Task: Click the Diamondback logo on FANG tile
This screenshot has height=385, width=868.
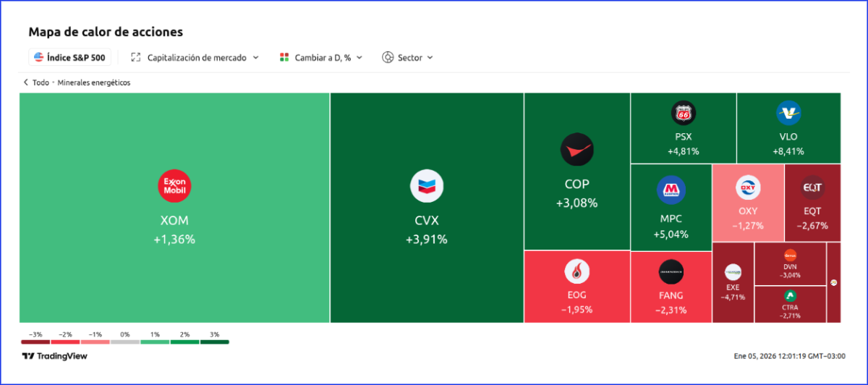Action: coord(671,271)
